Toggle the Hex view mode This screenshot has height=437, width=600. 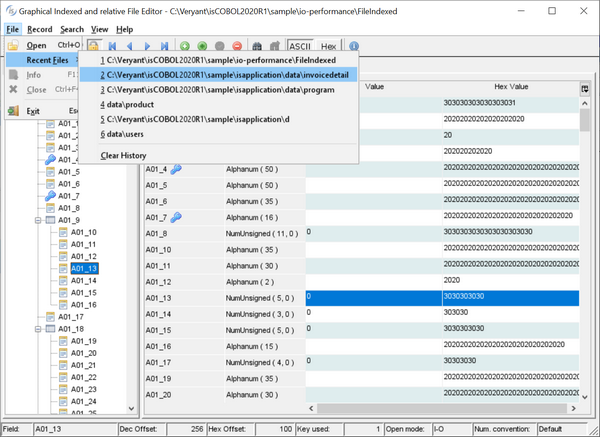point(328,46)
